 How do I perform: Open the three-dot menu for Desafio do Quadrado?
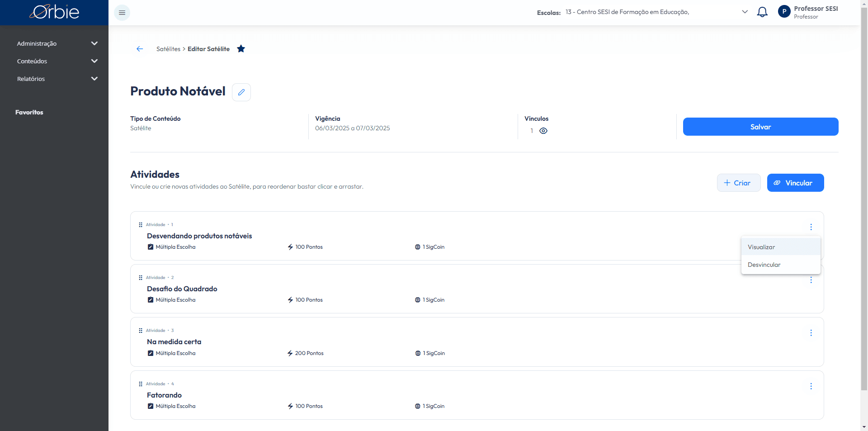coord(811,280)
